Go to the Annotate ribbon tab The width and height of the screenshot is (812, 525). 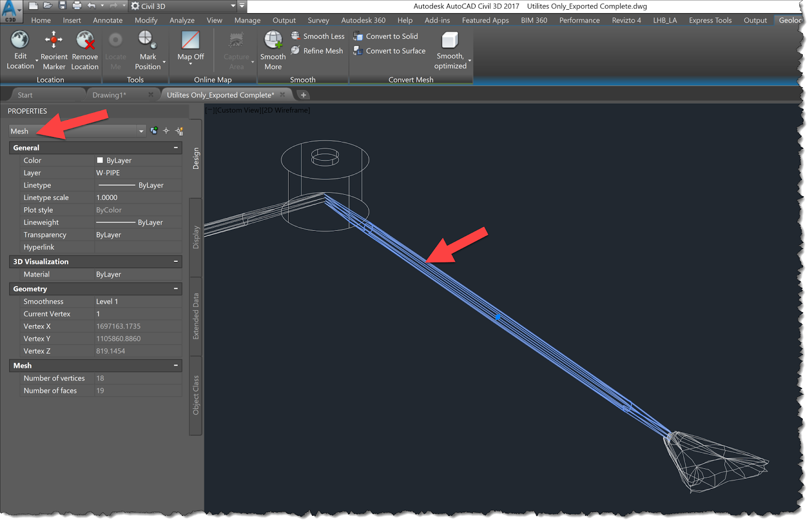(x=108, y=20)
